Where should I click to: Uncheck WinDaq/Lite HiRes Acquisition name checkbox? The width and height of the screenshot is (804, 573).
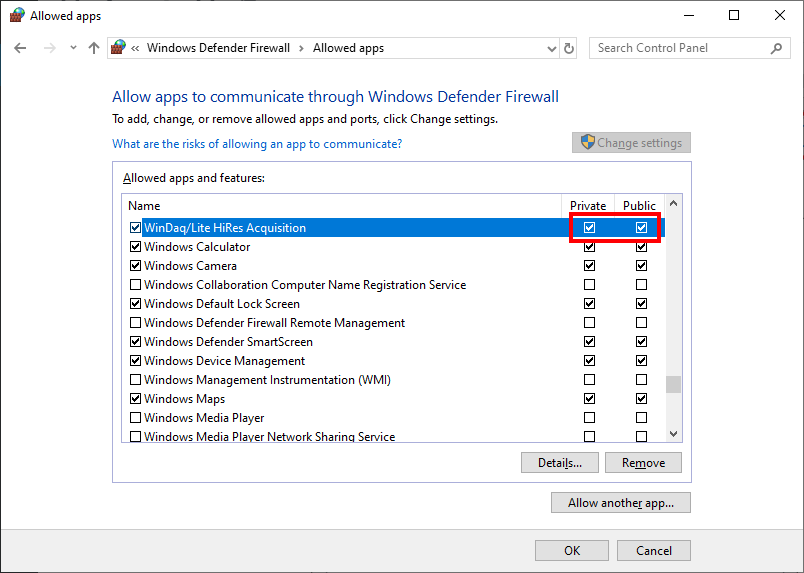click(x=135, y=228)
